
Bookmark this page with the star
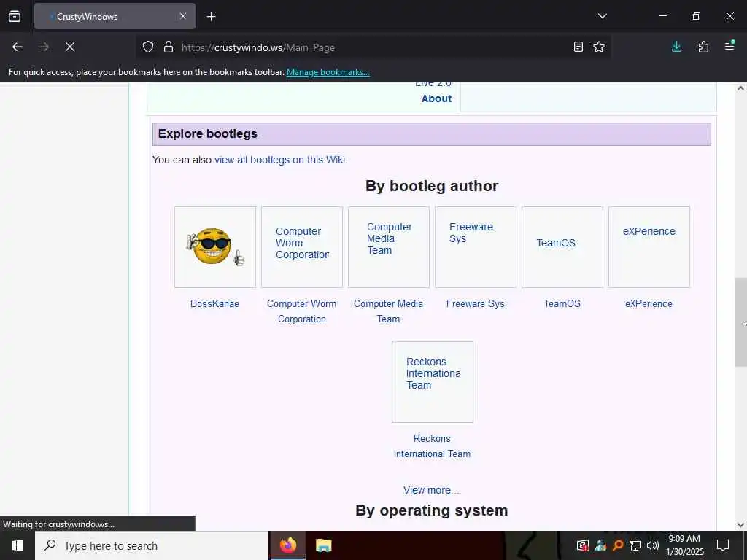tap(599, 47)
